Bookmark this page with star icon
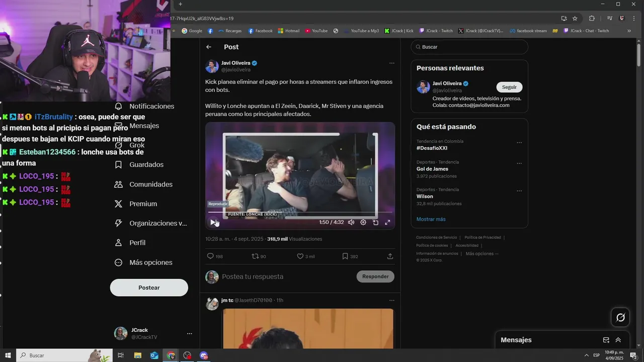This screenshot has width=644, height=362. click(x=575, y=19)
